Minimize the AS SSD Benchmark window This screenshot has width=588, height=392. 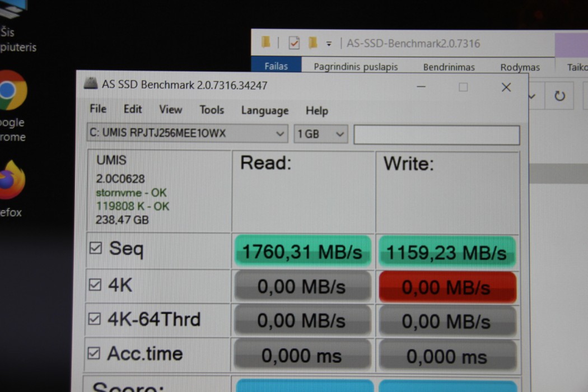click(421, 87)
